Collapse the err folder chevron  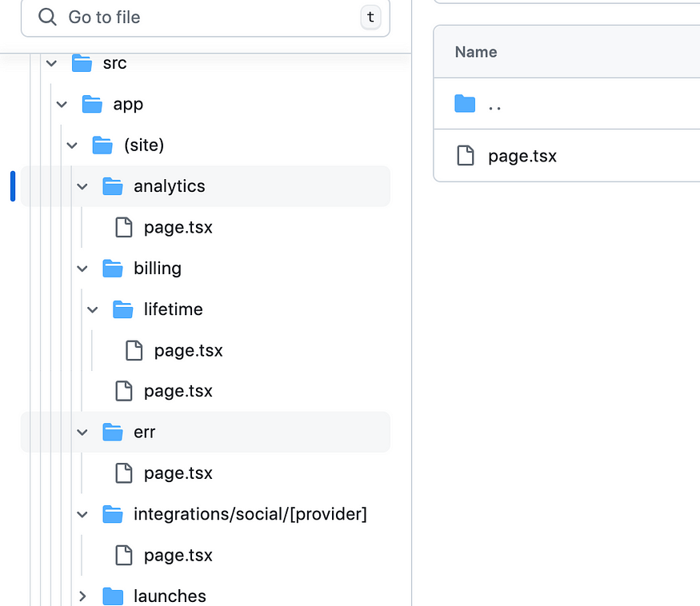pyautogui.click(x=82, y=433)
